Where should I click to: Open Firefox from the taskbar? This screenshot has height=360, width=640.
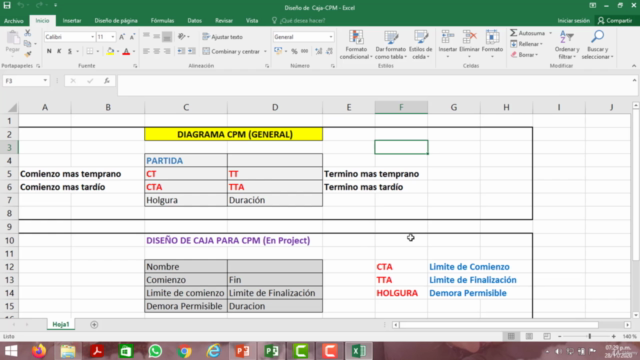[39, 351]
